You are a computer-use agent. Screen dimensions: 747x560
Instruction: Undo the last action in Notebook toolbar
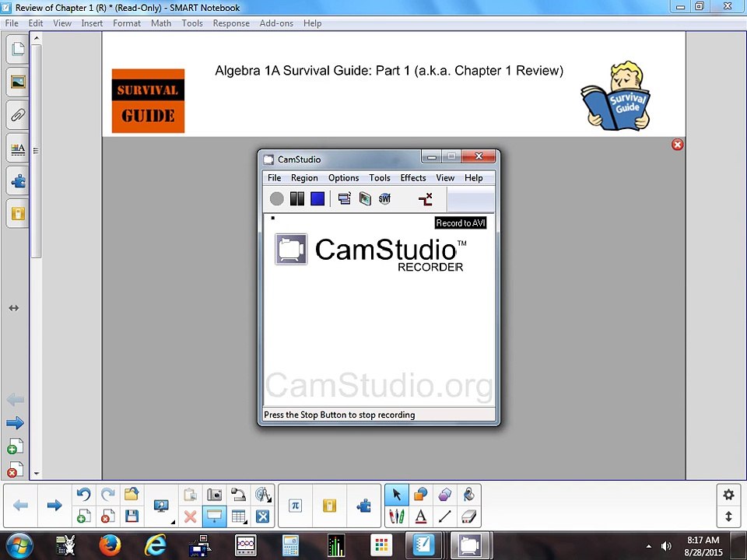[x=84, y=495]
